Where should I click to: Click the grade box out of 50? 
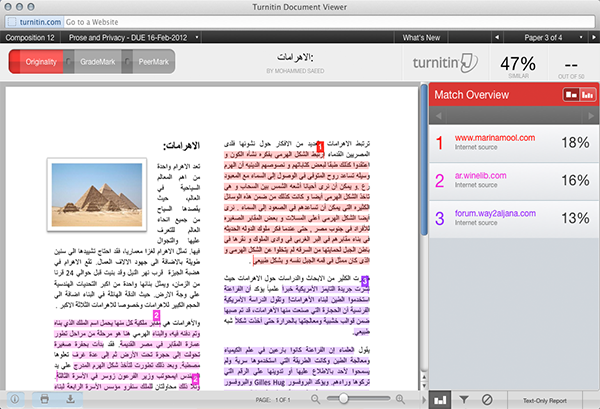tap(571, 67)
